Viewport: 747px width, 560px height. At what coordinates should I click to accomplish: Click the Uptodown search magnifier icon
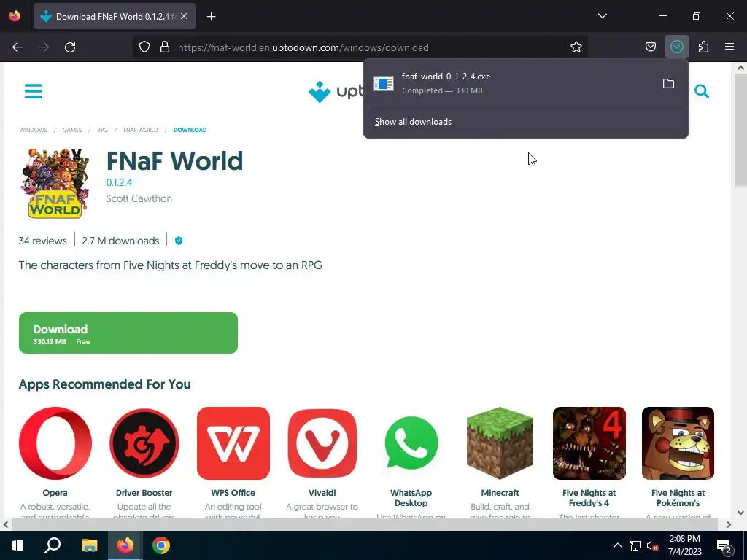(x=701, y=91)
